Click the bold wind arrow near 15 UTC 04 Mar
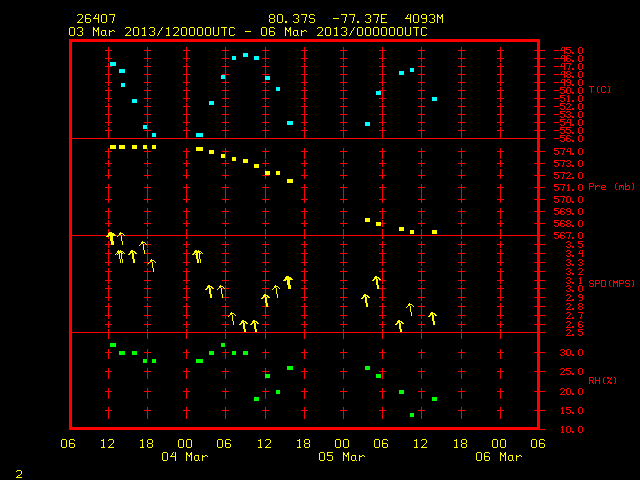 point(288,282)
